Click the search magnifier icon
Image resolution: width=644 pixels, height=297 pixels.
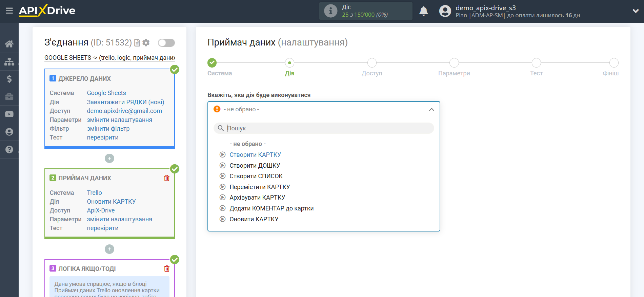point(221,128)
